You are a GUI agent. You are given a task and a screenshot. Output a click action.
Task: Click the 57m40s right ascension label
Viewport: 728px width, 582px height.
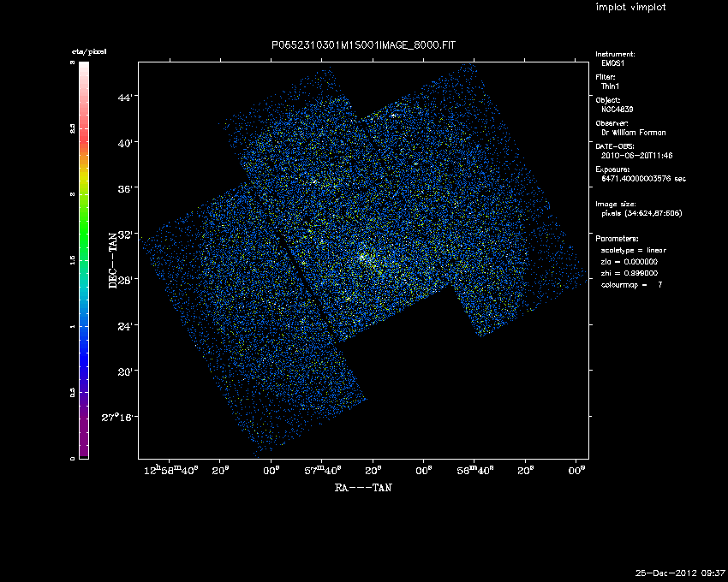323,471
